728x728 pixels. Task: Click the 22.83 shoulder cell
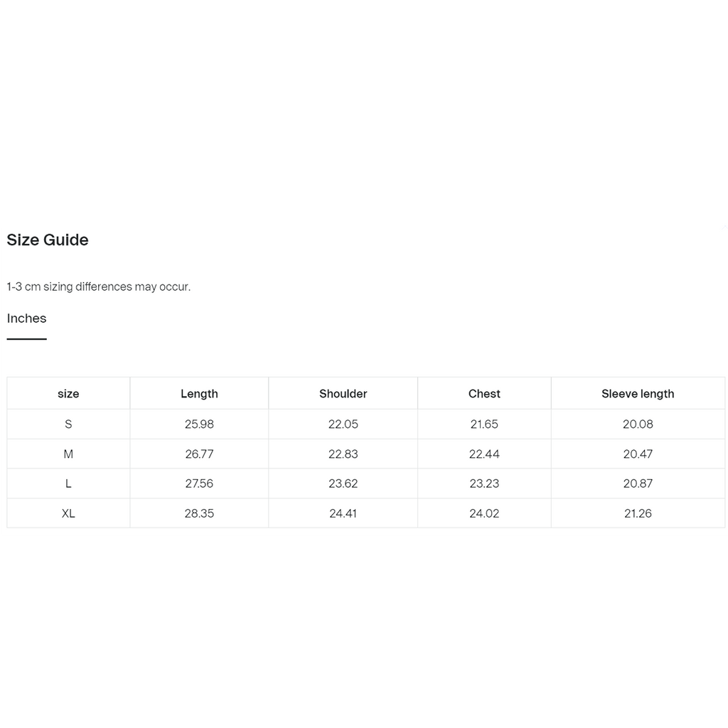point(343,454)
